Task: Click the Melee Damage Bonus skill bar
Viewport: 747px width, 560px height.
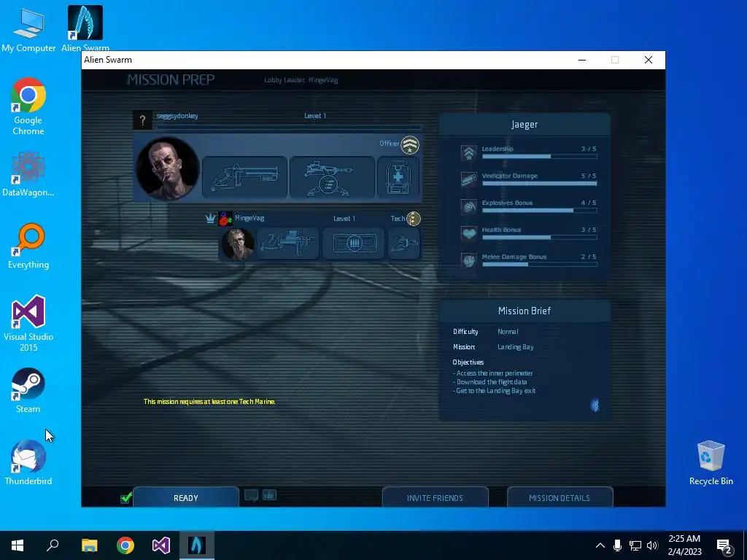Action: [539, 264]
